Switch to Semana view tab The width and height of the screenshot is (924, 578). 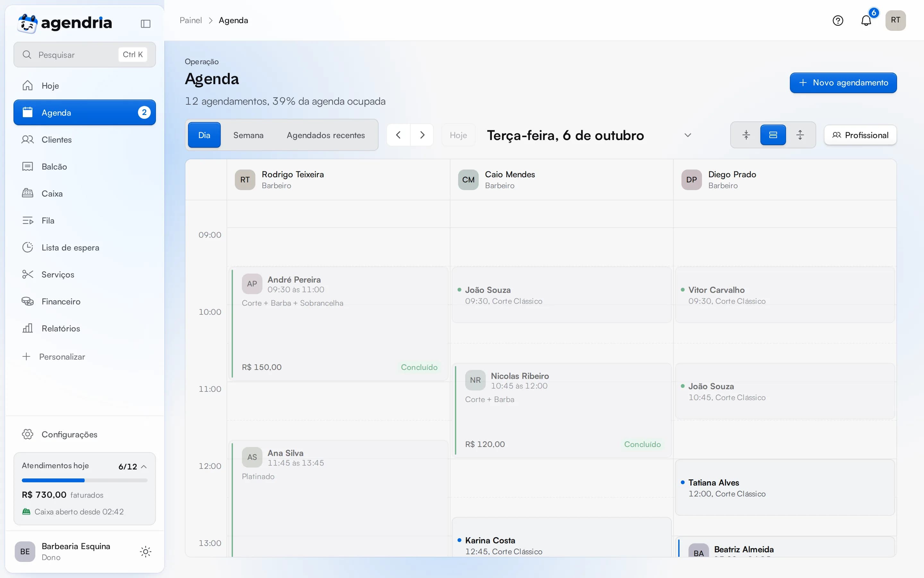pyautogui.click(x=248, y=135)
